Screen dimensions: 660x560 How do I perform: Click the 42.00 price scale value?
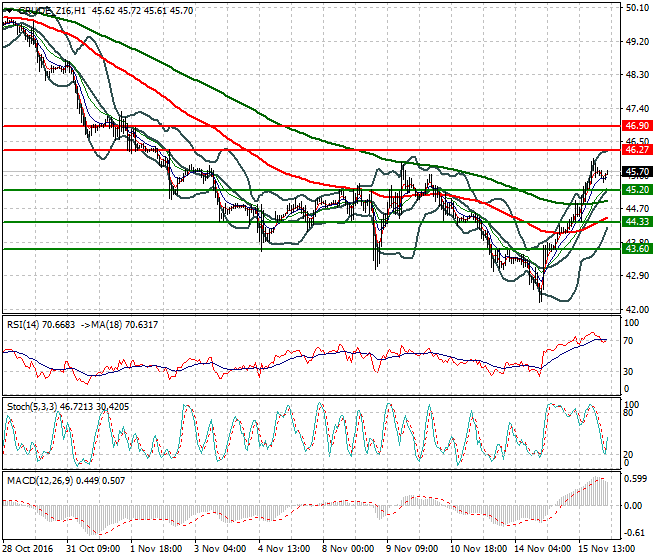pos(637,309)
